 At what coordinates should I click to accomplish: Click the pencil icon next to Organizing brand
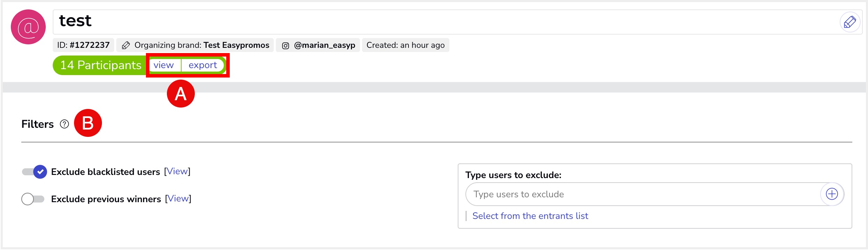pyautogui.click(x=126, y=45)
